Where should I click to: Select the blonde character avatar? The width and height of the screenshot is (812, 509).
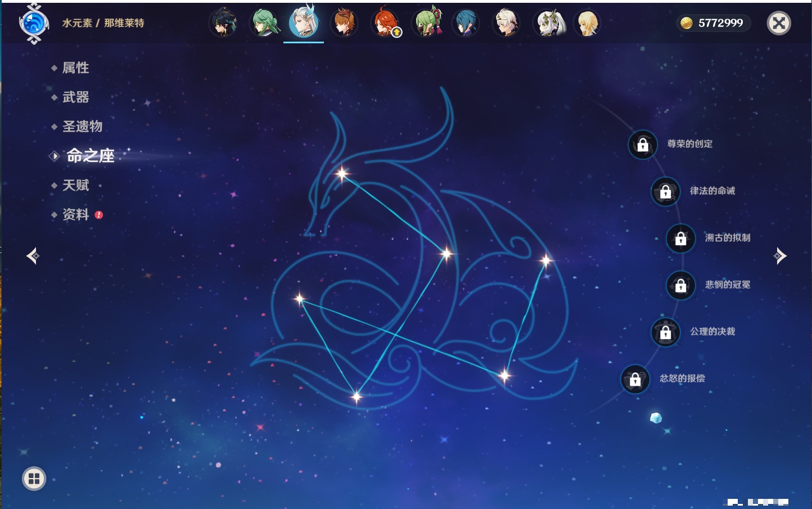[587, 23]
